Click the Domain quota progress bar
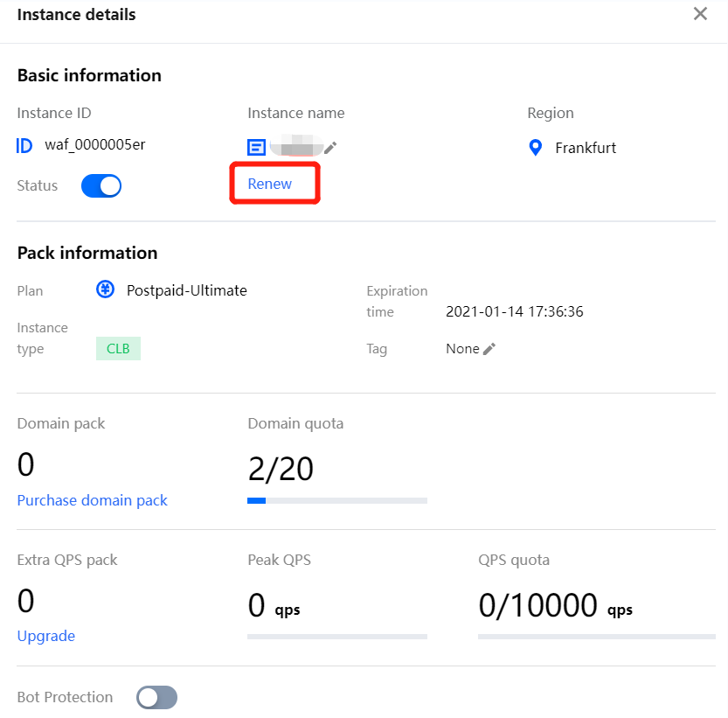The image size is (728, 718). click(x=337, y=501)
